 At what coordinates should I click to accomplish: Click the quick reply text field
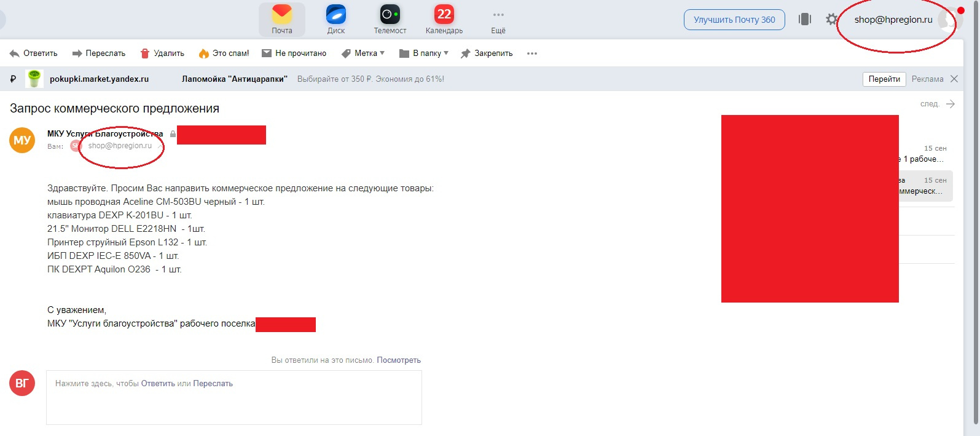tap(234, 397)
